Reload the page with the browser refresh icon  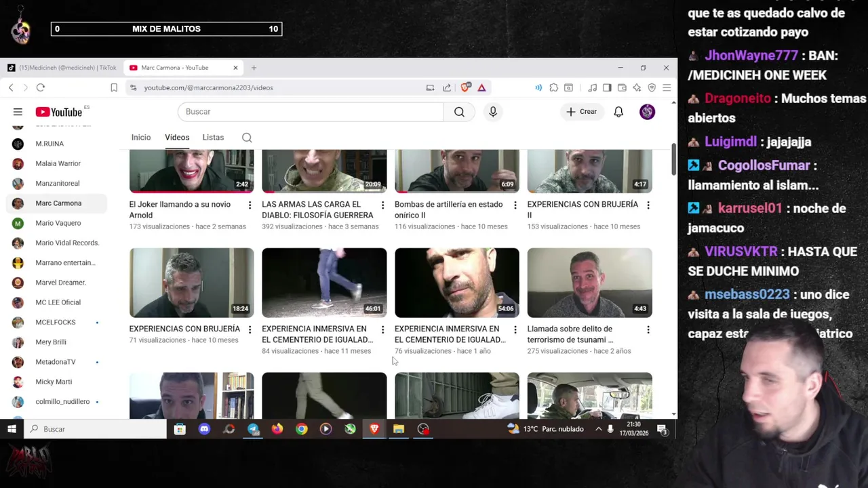coord(41,87)
